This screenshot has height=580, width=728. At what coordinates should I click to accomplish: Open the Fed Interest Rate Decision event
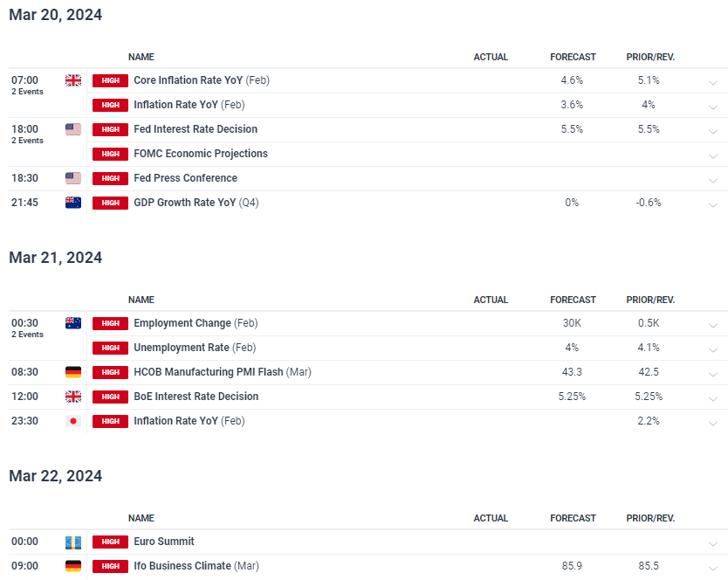click(196, 129)
